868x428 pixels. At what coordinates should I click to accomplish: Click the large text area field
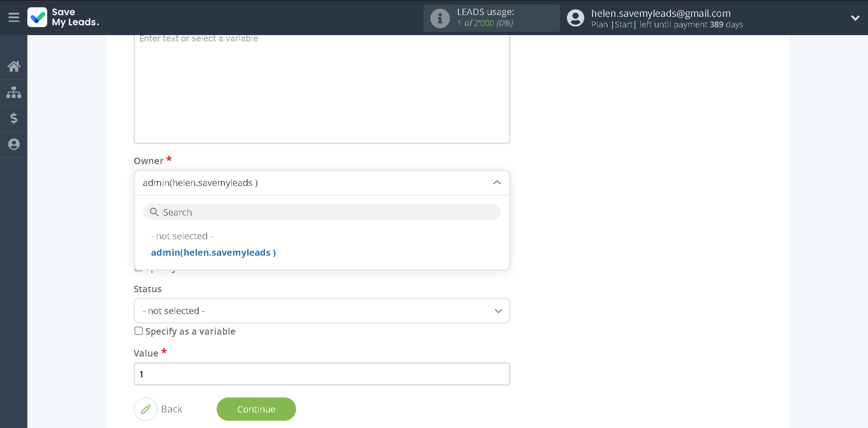[x=322, y=89]
